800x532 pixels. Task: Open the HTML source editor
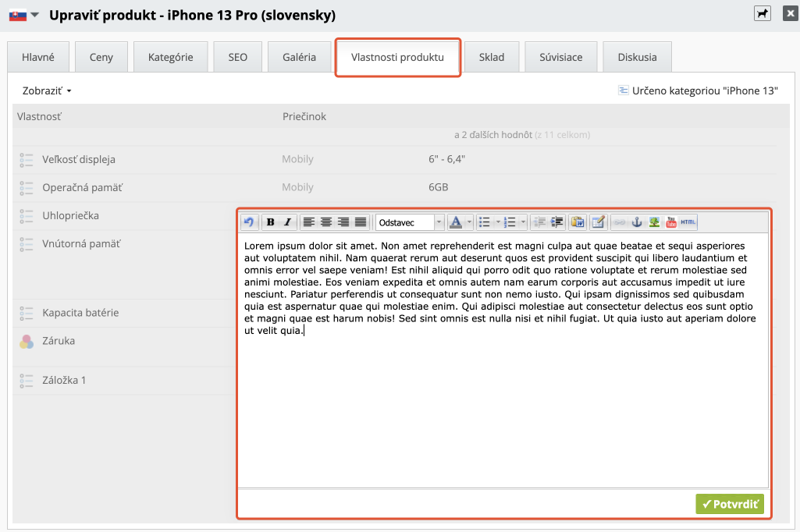[x=688, y=222]
